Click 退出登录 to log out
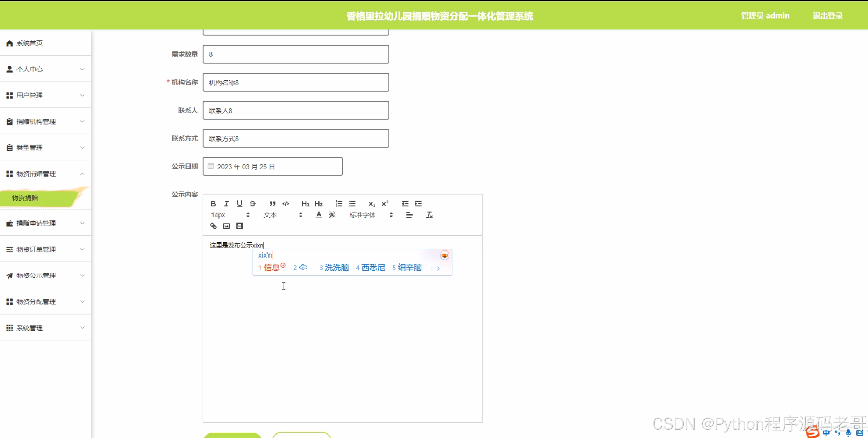The image size is (868, 438). tap(827, 16)
